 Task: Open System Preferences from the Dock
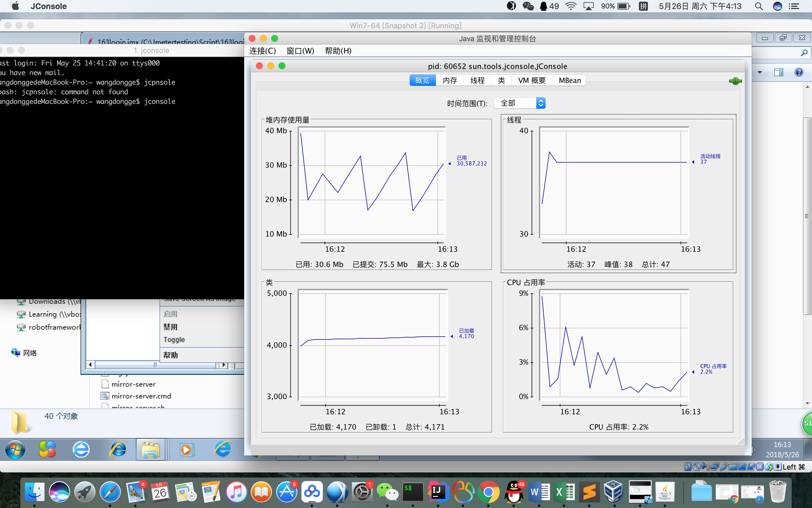pos(362,492)
